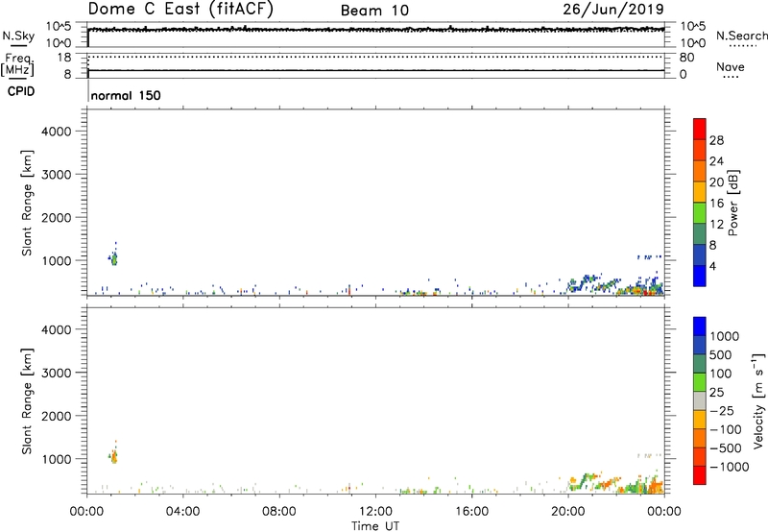Click the 'N.Search' legend label

tap(741, 36)
